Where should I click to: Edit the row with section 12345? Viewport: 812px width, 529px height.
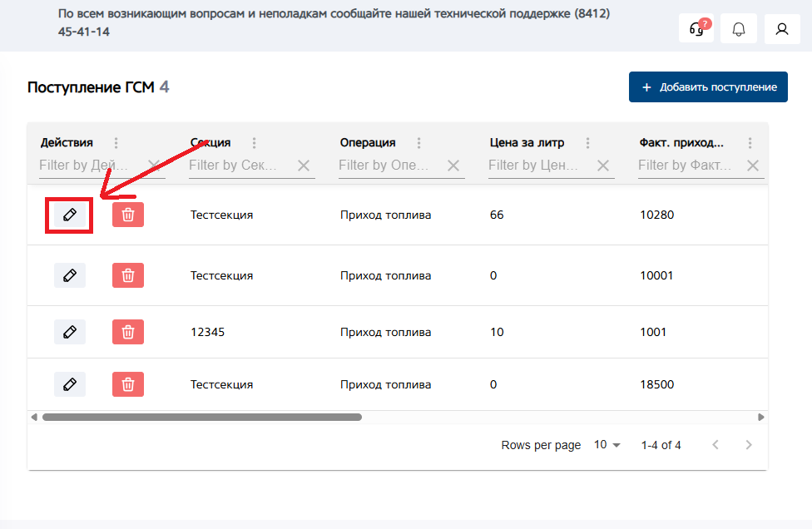[70, 332]
